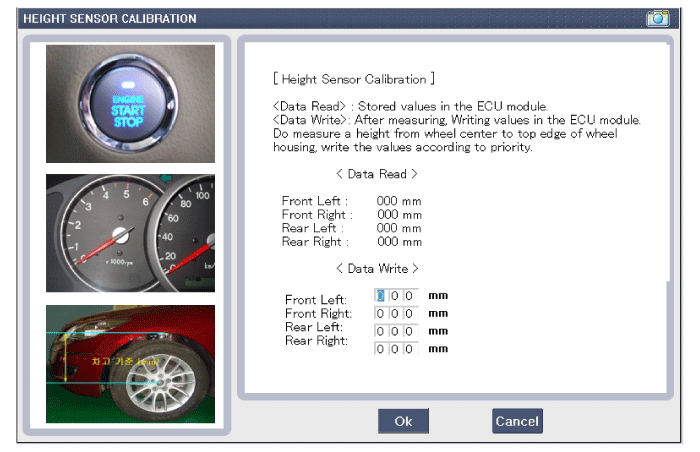Click middle digit field of Rear Right write value
This screenshot has height=452, width=700.
click(x=396, y=348)
